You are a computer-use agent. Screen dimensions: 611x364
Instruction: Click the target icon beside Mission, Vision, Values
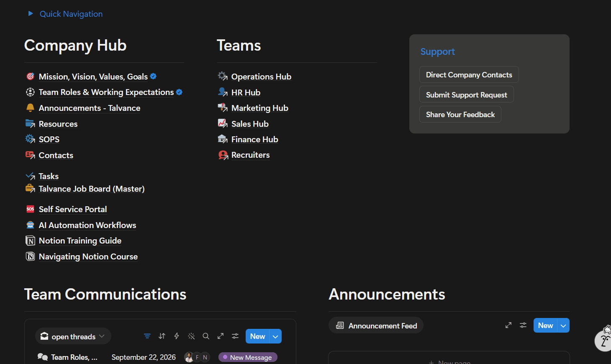point(30,76)
